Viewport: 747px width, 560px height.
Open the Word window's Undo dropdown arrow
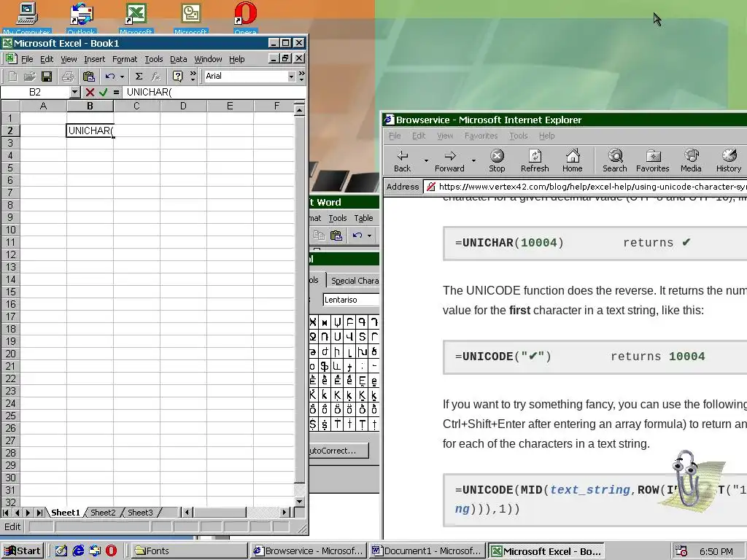tap(369, 236)
